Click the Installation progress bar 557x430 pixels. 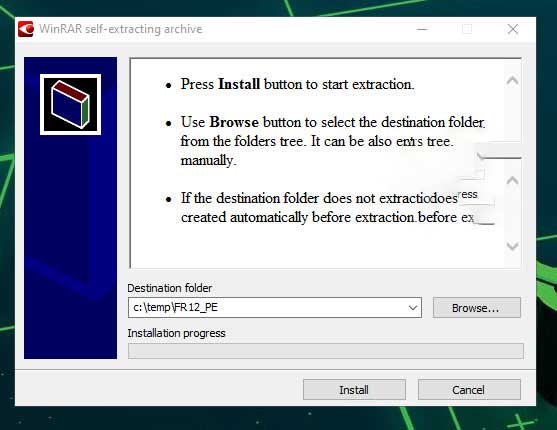[326, 351]
